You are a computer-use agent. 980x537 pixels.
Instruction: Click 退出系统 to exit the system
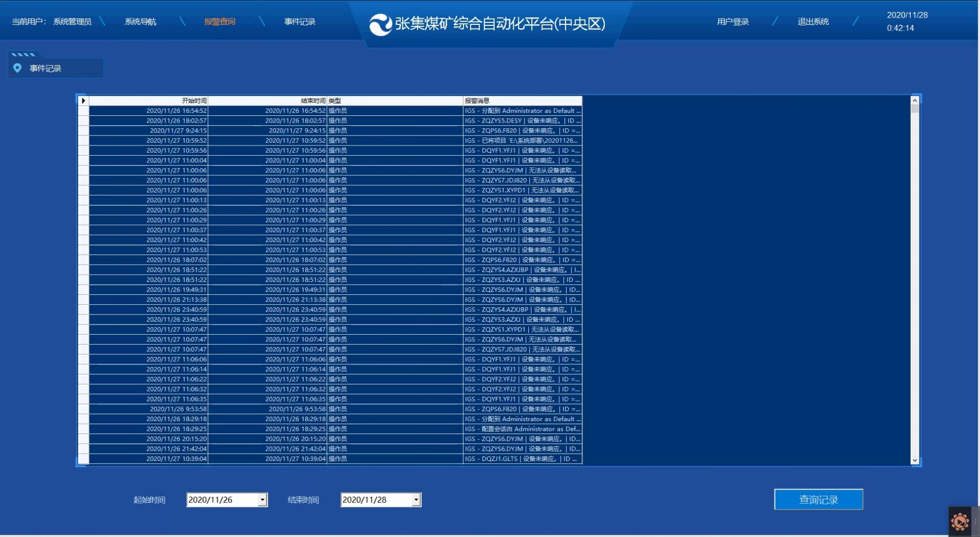[813, 22]
